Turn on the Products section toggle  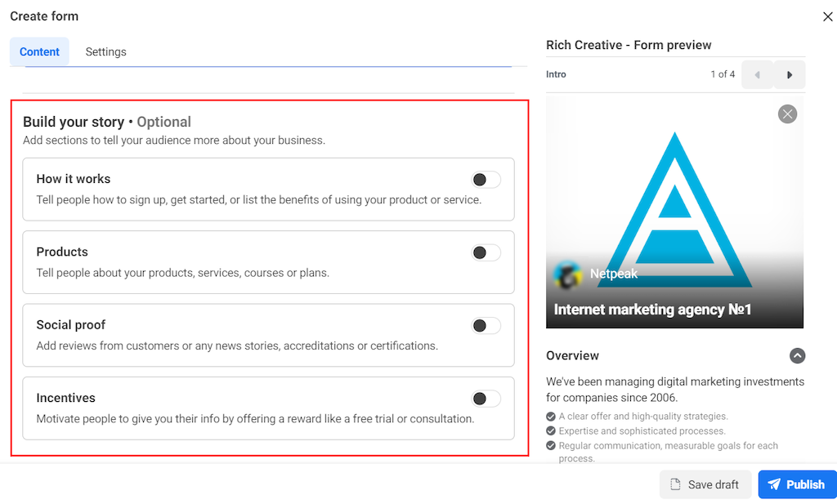coord(486,252)
